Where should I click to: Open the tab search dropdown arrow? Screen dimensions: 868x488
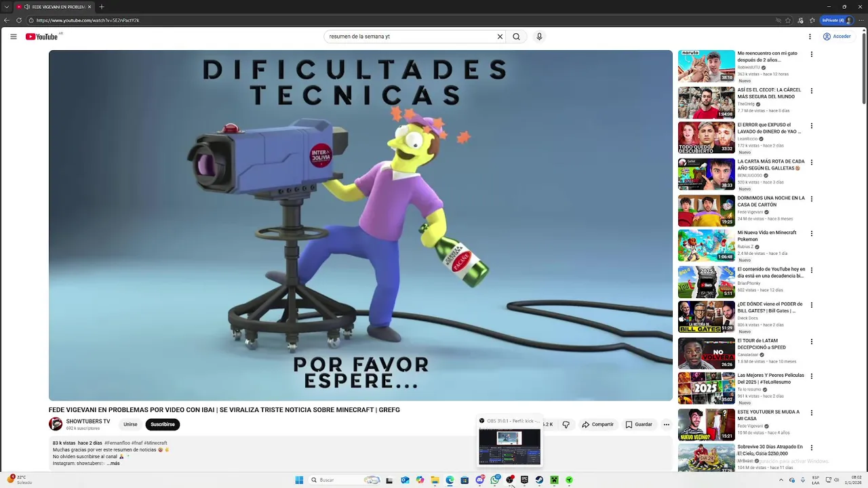7,7
